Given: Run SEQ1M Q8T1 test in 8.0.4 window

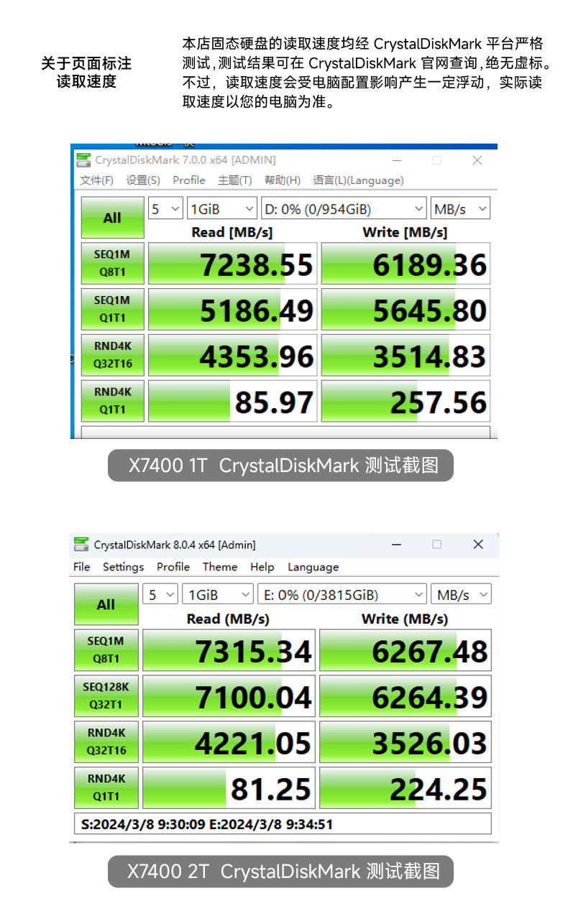Looking at the screenshot, I should (106, 650).
